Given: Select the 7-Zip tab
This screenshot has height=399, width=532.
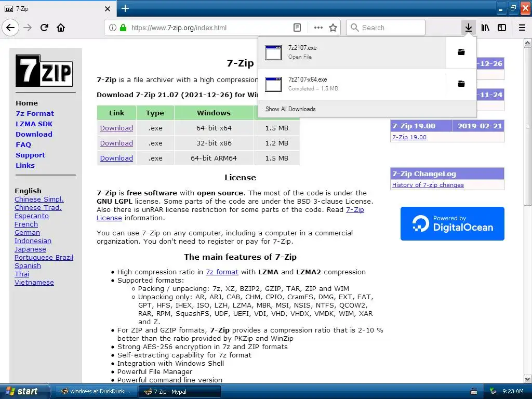Looking at the screenshot, I should (x=58, y=8).
